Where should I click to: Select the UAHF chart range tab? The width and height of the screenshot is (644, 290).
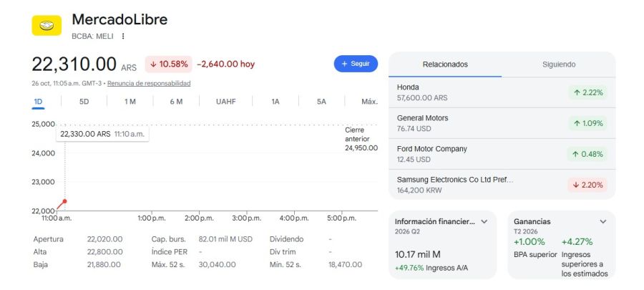point(226,102)
